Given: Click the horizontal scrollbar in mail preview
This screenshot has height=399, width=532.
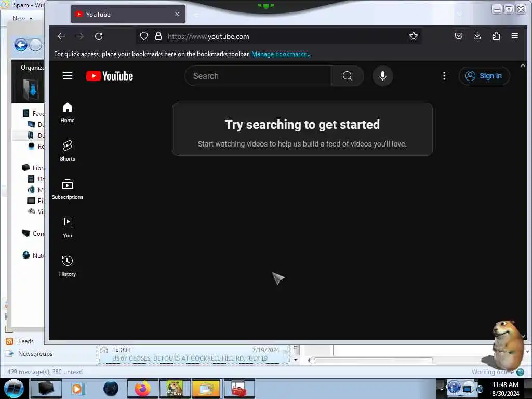Looking at the screenshot, I should (x=373, y=360).
